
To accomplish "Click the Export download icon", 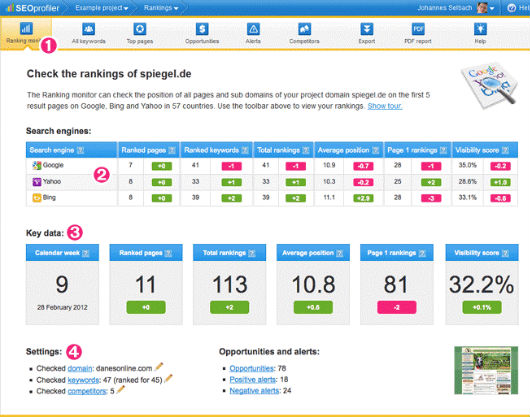I will pos(367,29).
